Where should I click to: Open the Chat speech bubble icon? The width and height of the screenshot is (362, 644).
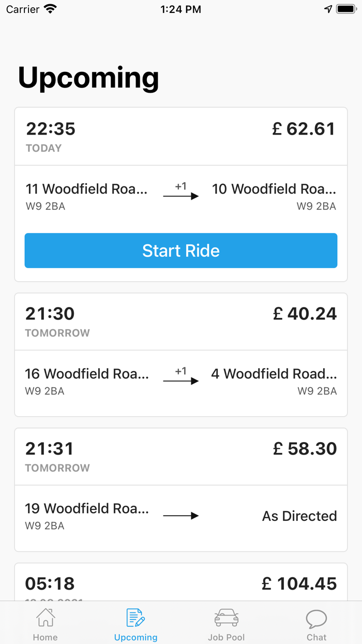click(316, 618)
